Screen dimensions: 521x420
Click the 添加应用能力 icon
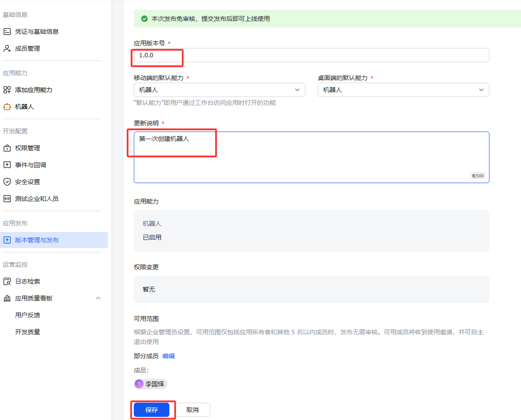click(x=6, y=89)
